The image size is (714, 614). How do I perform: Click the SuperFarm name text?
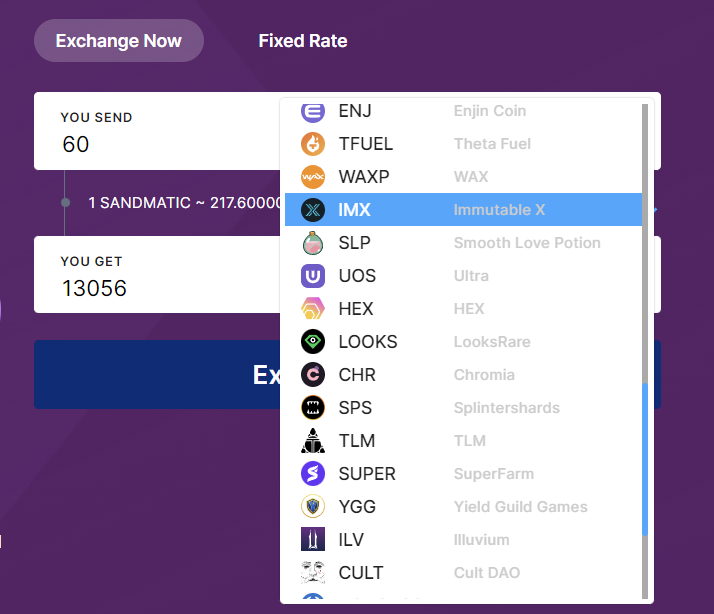(494, 474)
